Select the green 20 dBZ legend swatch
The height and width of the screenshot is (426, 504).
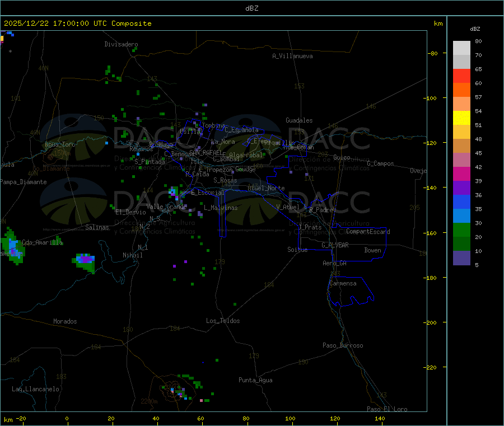tap(461, 230)
